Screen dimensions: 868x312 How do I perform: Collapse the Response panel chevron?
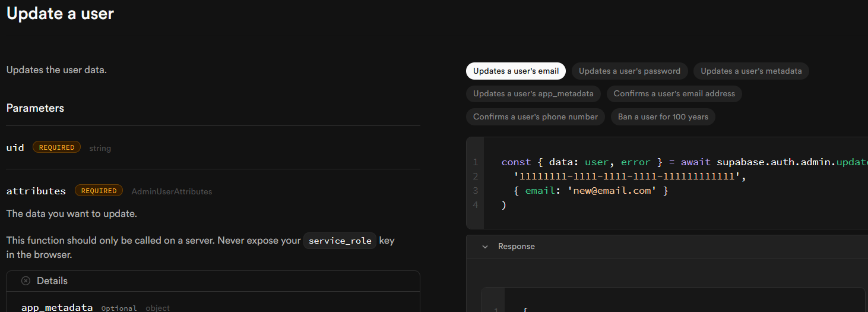pyautogui.click(x=485, y=247)
